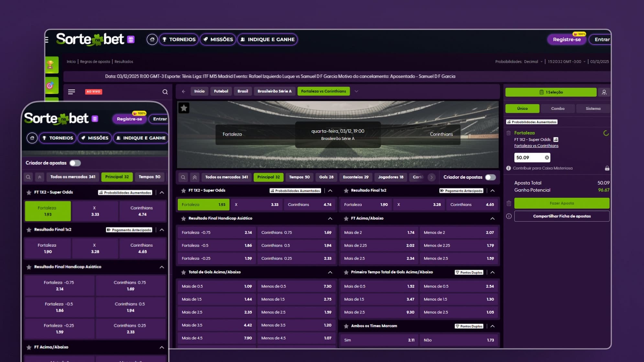Screen dimensions: 644x362
Task: Expand dropdown next to Fortaleza vs Corinthians
Action: [x=356, y=91]
